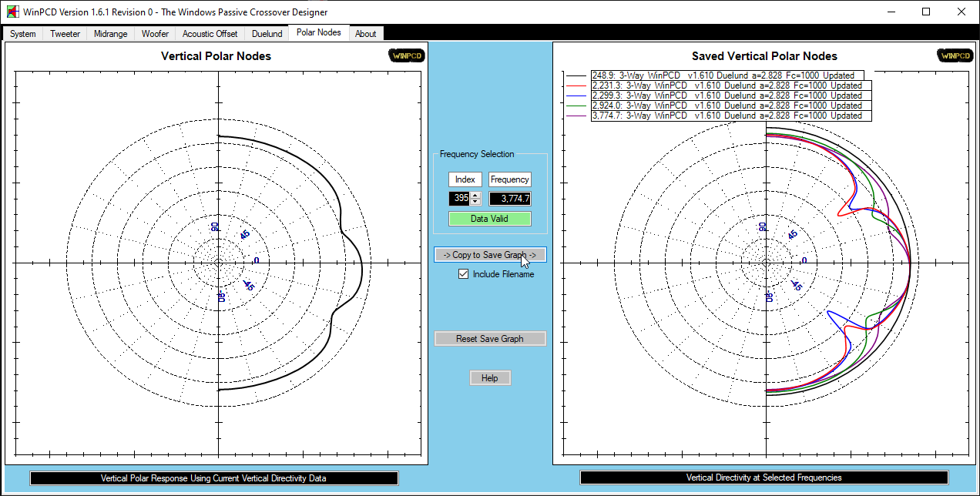Increase the frequency Index with up arrow
The width and height of the screenshot is (980, 496).
pos(476,195)
